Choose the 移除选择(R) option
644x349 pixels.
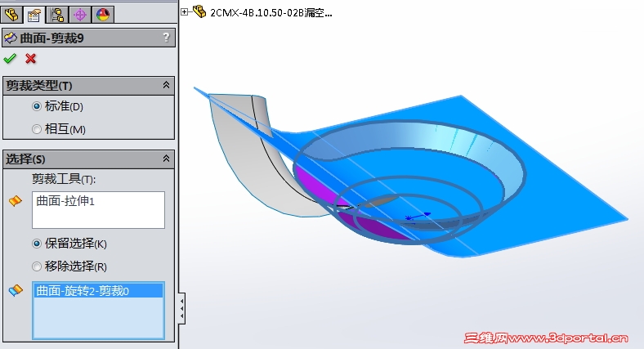click(x=37, y=266)
